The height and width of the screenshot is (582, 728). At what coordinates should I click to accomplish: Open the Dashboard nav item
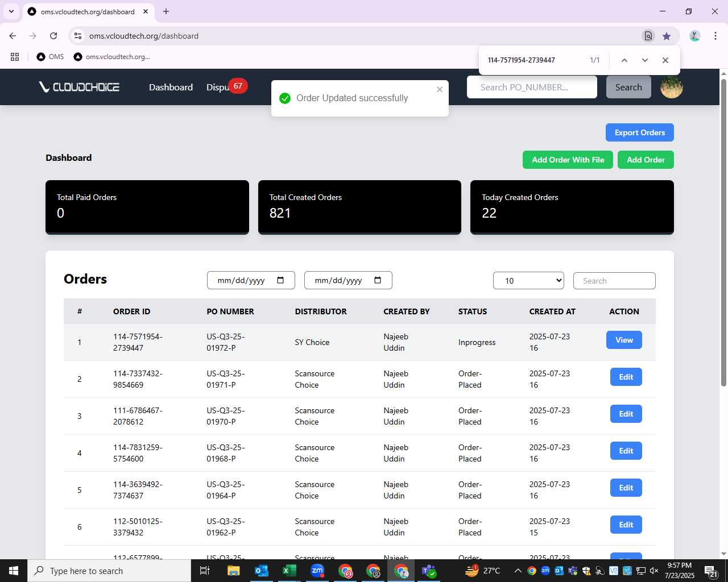tap(171, 87)
